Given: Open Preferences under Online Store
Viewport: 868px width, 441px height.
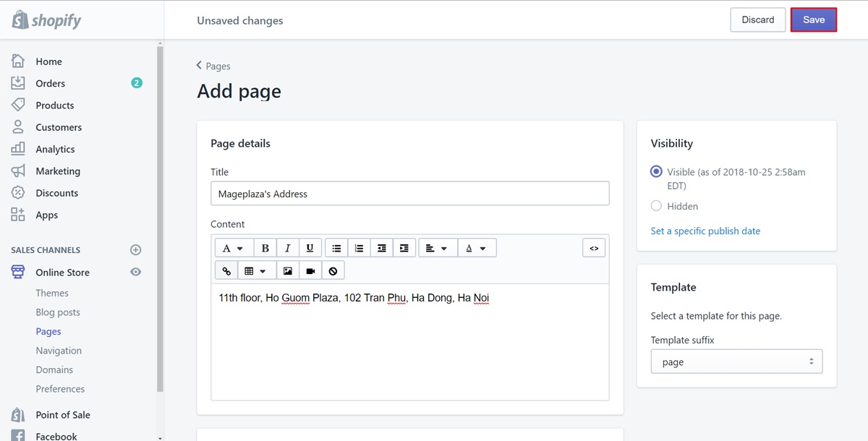Looking at the screenshot, I should pyautogui.click(x=60, y=389).
